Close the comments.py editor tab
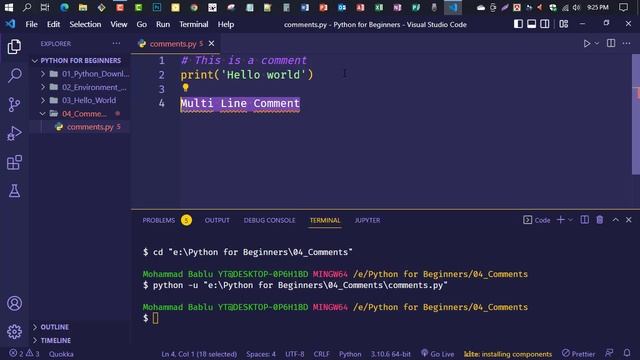 (x=211, y=43)
